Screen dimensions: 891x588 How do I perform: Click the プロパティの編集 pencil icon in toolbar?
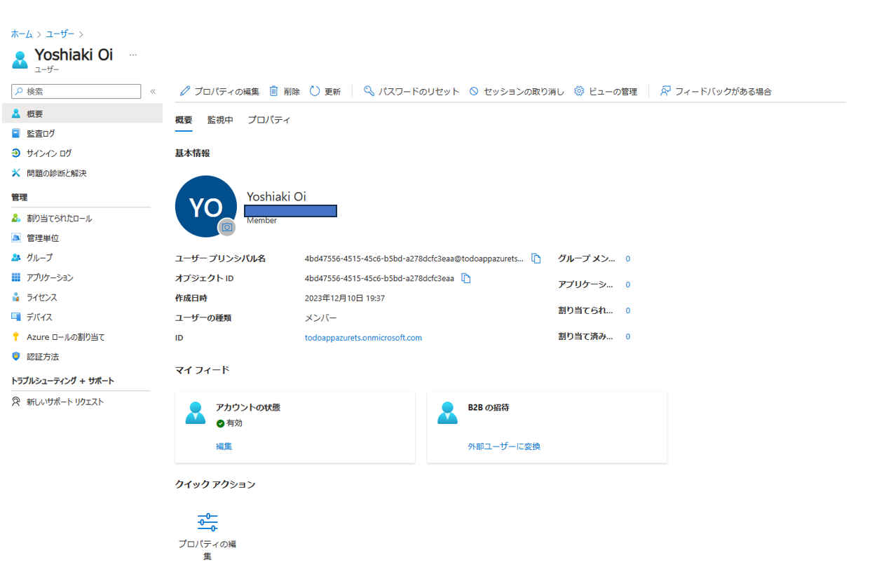[x=185, y=91]
